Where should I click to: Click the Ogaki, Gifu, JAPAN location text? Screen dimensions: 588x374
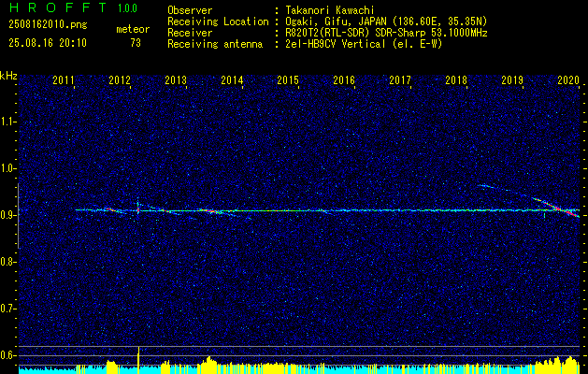click(386, 22)
